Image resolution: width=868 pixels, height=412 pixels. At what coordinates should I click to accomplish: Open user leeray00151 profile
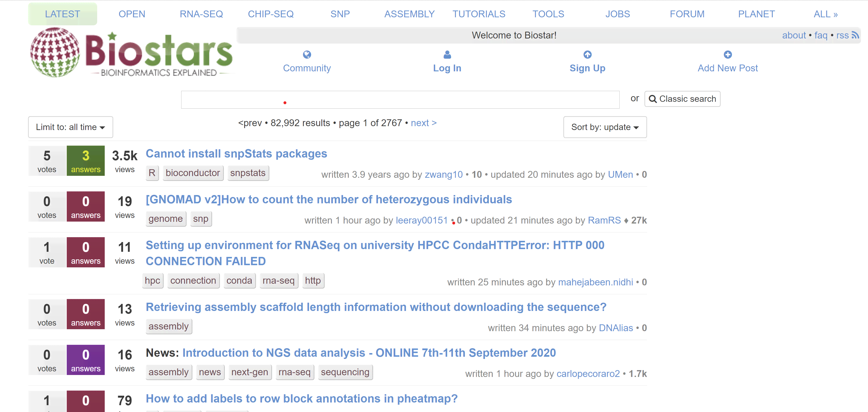pos(422,220)
